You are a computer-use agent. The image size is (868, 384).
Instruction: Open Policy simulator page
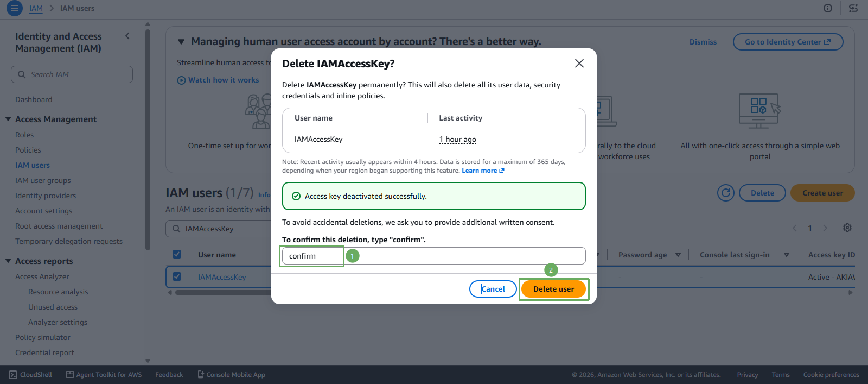(43, 337)
